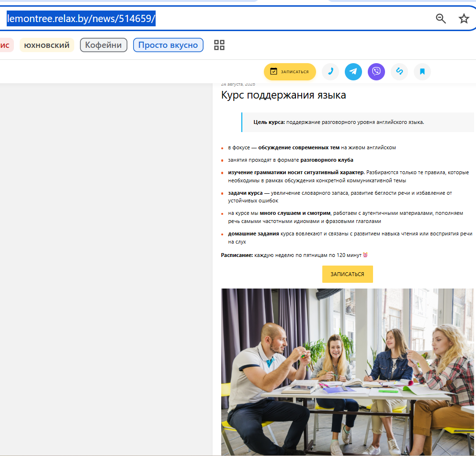Open the tab groups grid icon

click(219, 45)
